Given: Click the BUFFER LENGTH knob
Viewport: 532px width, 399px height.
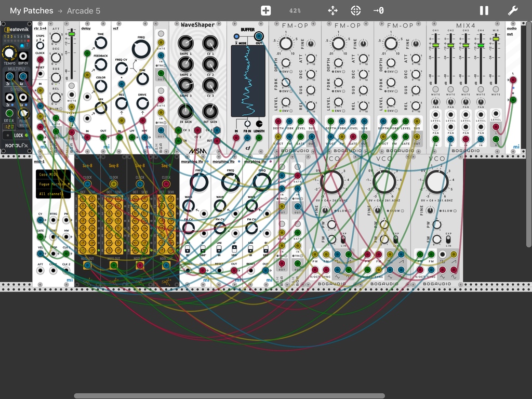Looking at the screenshot, I should (259, 124).
